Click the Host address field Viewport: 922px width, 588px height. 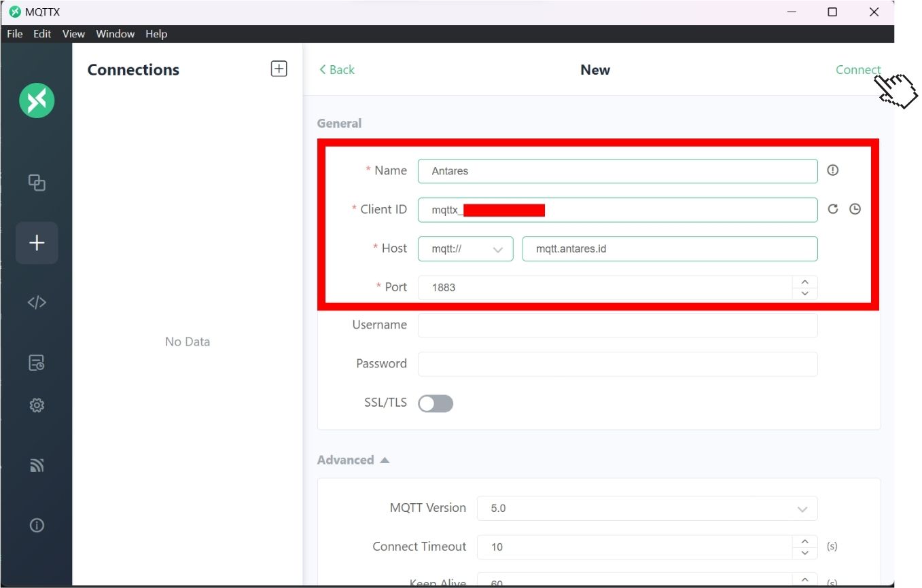tap(670, 249)
